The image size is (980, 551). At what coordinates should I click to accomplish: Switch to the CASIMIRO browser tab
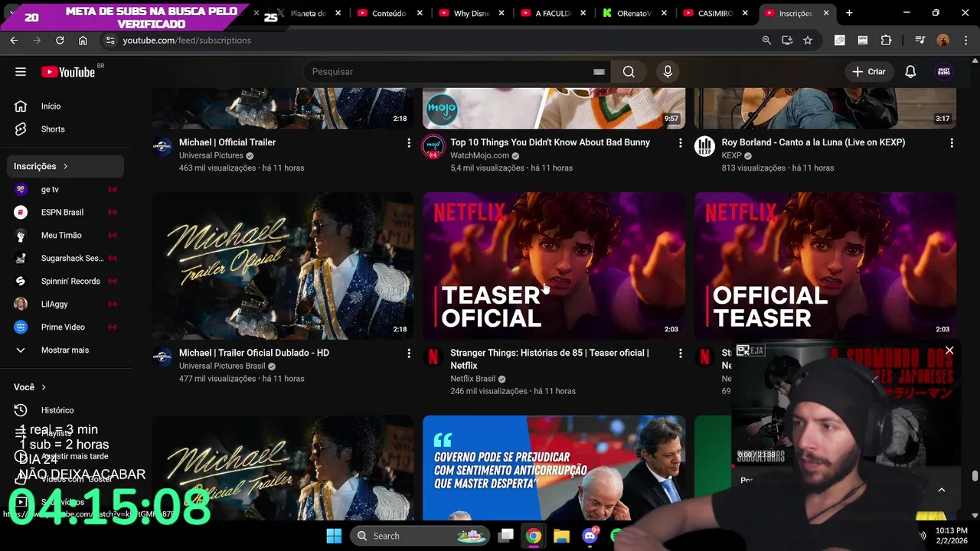(x=714, y=13)
